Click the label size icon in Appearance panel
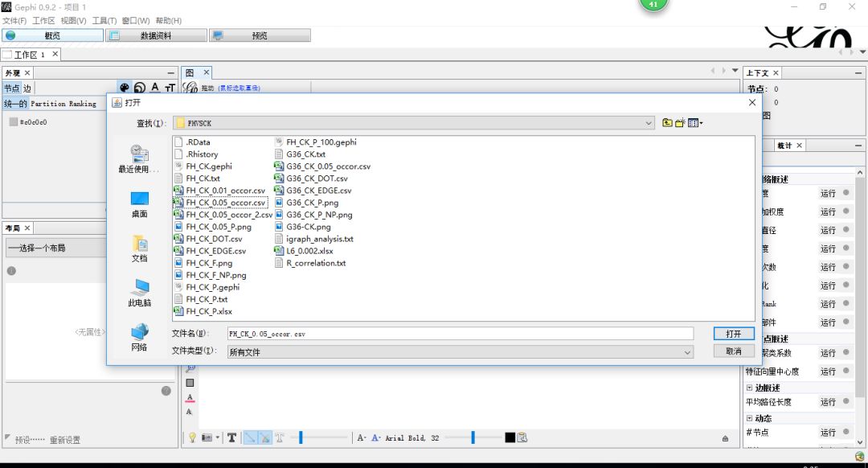The height and width of the screenshot is (468, 868). pos(170,88)
